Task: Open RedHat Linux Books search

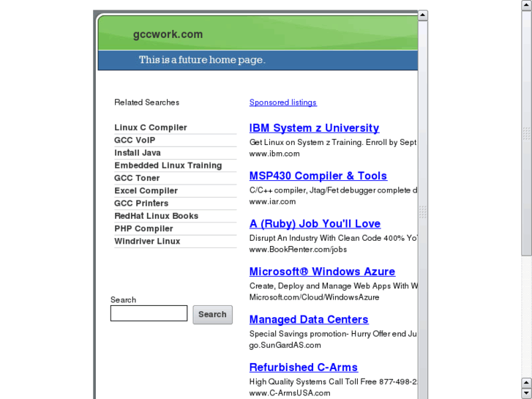Action: [156, 216]
